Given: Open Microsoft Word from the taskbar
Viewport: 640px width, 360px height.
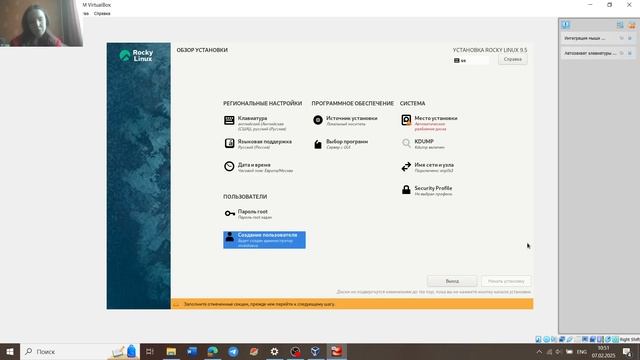Looking at the screenshot, I should 192,351.
